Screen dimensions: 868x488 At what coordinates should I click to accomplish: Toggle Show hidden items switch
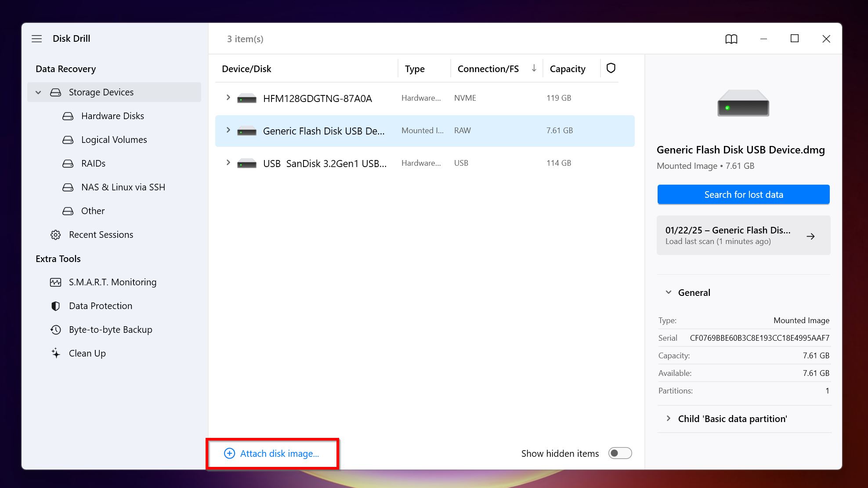[620, 453]
